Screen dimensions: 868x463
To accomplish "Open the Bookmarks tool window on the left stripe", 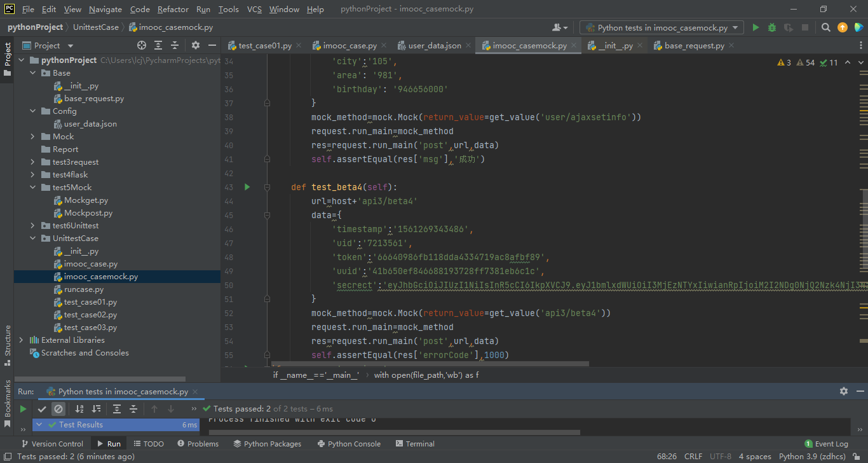I will [x=8, y=403].
